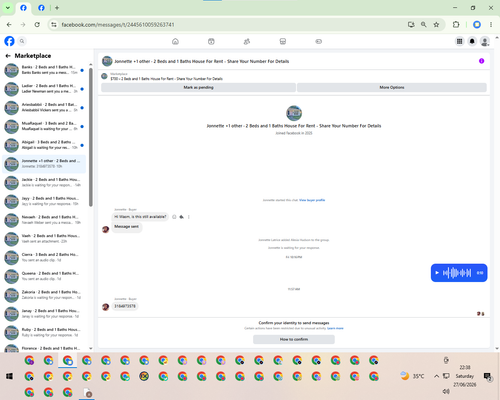This screenshot has height=400, width=500.
Task: Click the large listing thumbnail in the chat
Action: [x=294, y=113]
